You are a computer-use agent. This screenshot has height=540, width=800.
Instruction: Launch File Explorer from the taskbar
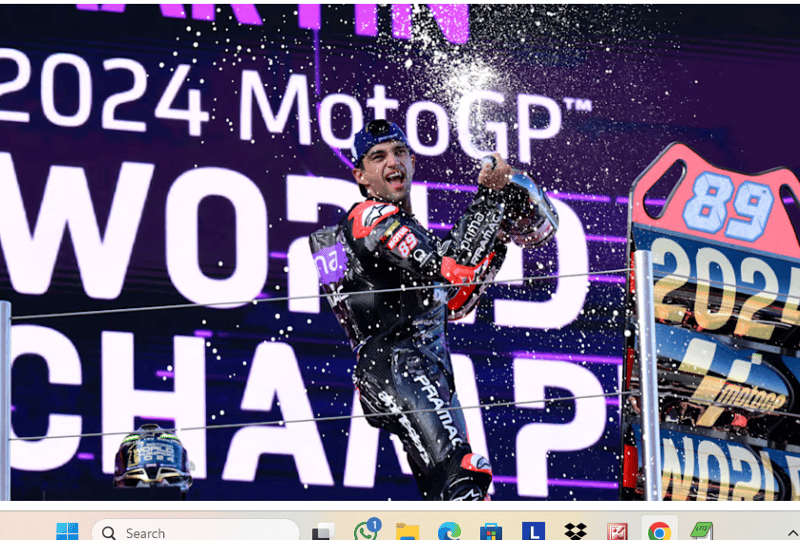pyautogui.click(x=407, y=532)
